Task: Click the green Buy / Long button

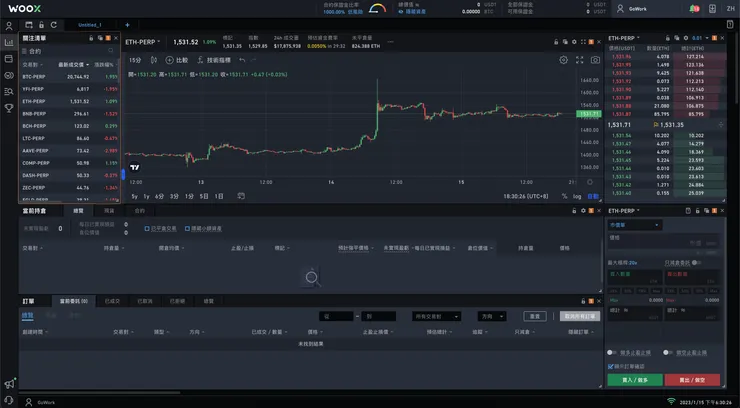Action: pos(635,380)
